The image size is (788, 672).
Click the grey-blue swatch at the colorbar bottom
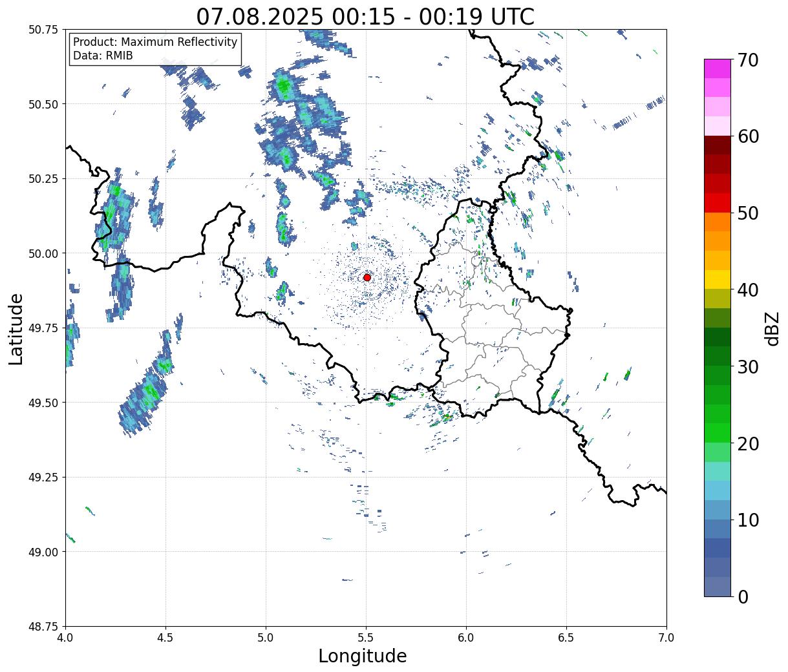coord(718,586)
